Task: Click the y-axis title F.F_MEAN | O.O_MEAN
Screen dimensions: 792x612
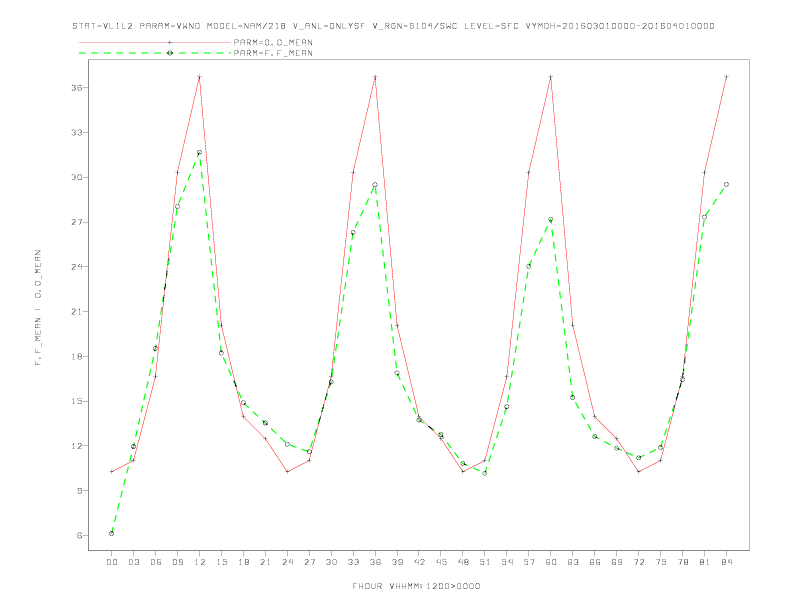Action: [38, 308]
